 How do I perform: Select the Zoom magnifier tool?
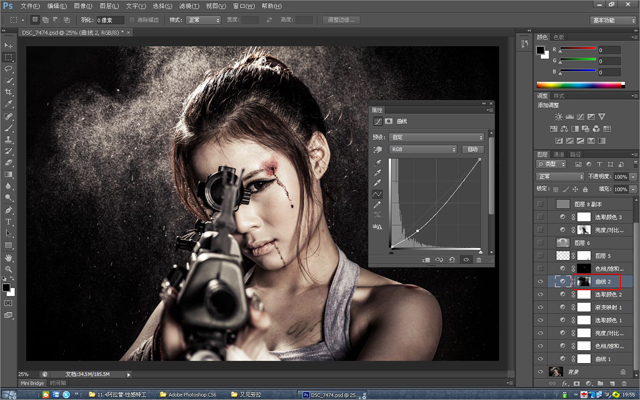(x=9, y=269)
